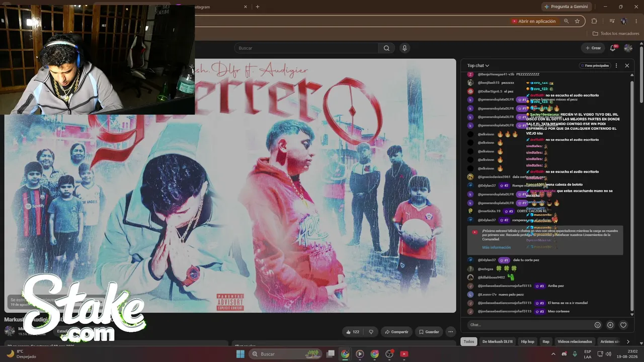This screenshot has width=644, height=362.
Task: Select the Todos filter chip
Action: [469, 341]
